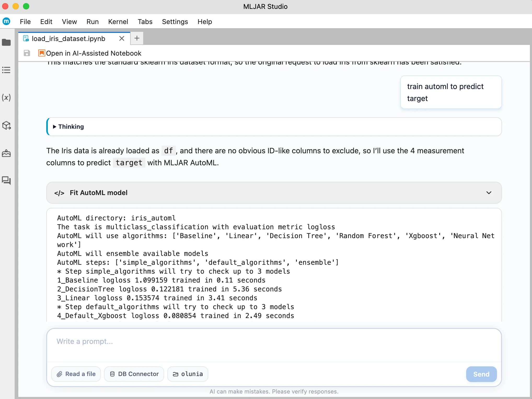This screenshot has height=399, width=532.
Task: Open the Run menu
Action: (x=92, y=22)
